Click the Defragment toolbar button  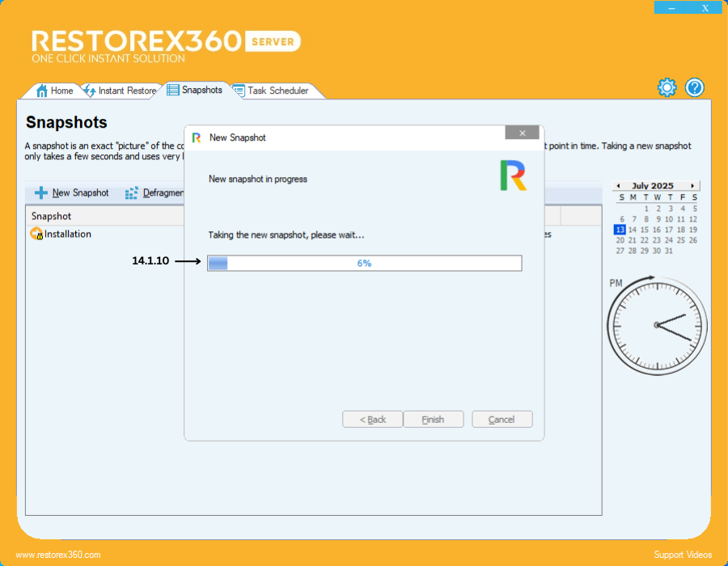154,192
